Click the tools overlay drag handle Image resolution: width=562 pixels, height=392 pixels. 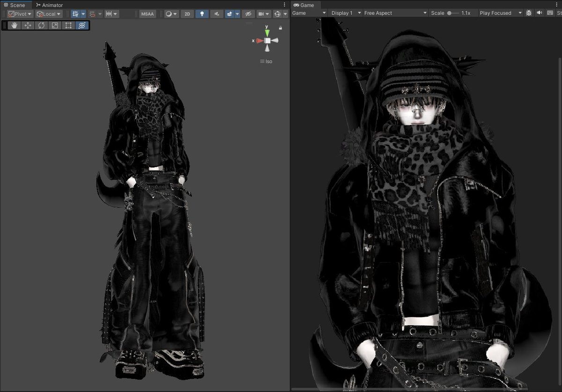(x=5, y=25)
